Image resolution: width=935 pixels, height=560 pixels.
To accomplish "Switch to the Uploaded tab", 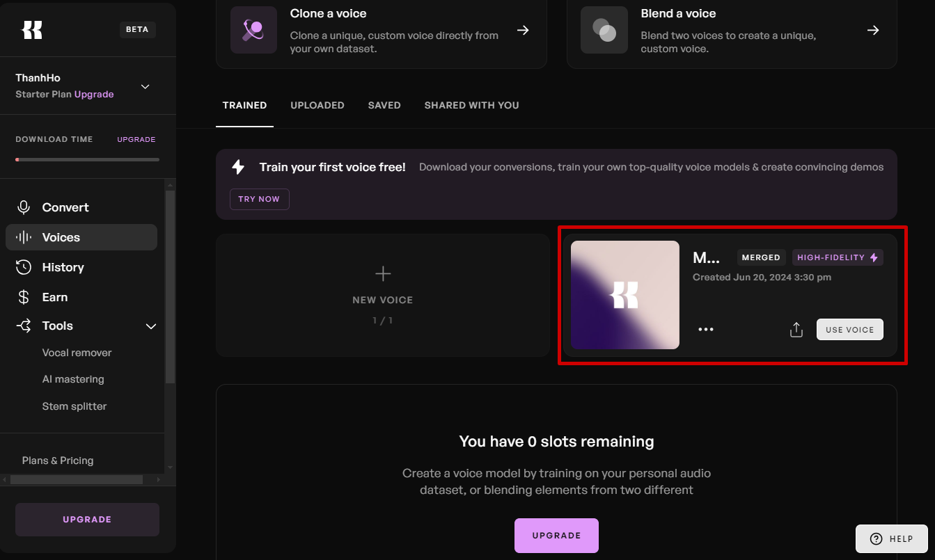I will [x=317, y=105].
